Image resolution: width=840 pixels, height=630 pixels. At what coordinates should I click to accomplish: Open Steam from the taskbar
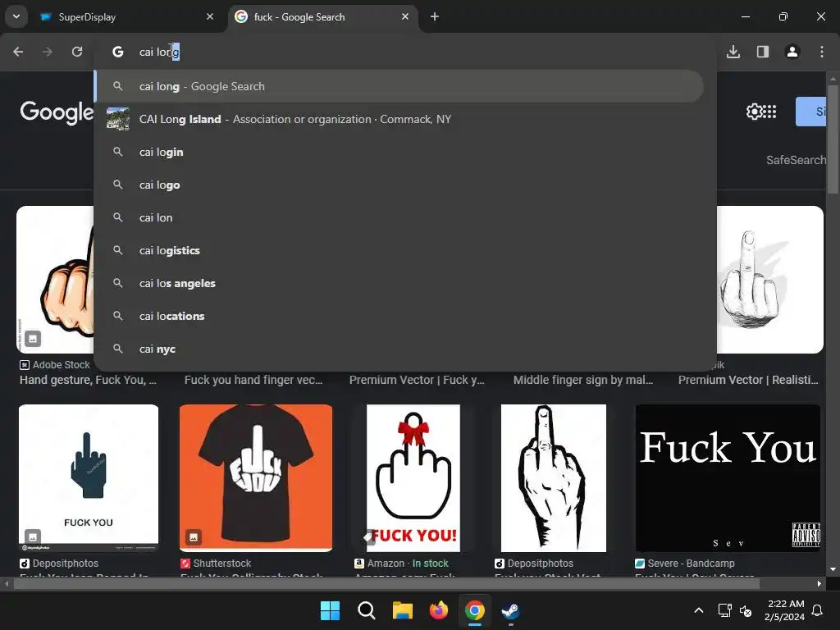pyautogui.click(x=510, y=610)
